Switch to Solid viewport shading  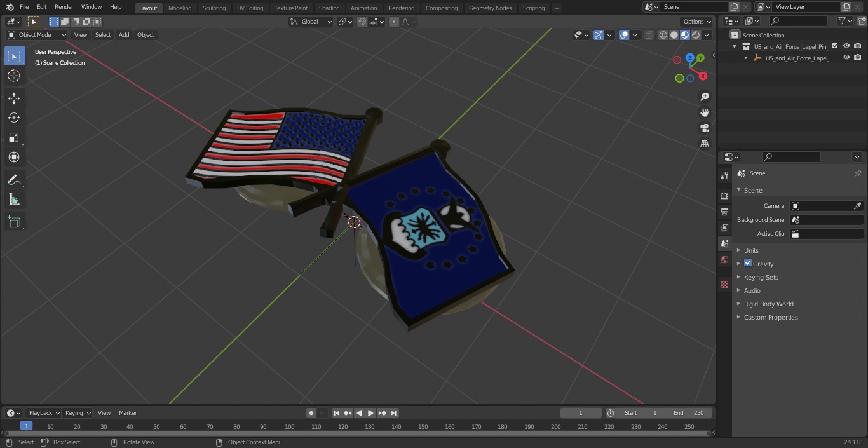pos(674,35)
